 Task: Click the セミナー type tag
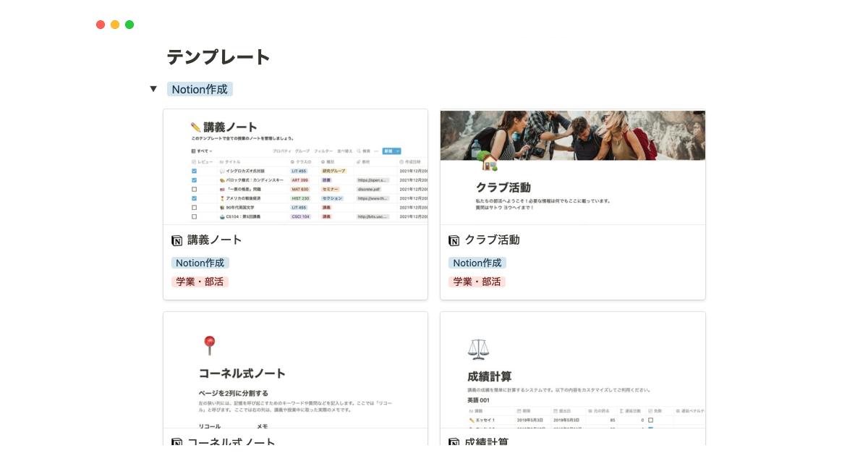(x=330, y=190)
